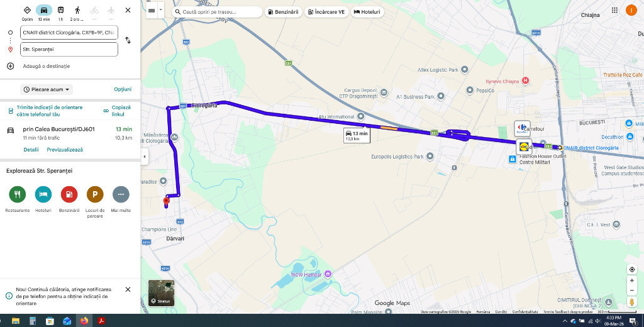Click the Straturi layers thumbnail
The height and width of the screenshot is (327, 644).
[161, 293]
